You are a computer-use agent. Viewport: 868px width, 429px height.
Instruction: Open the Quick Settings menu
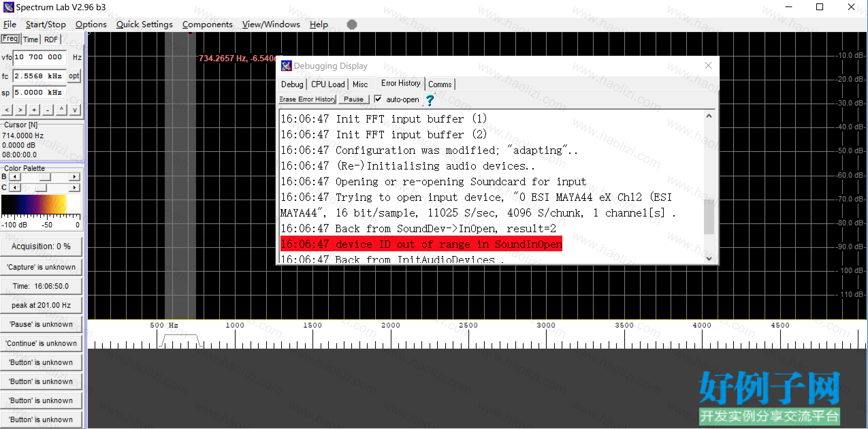pos(144,25)
